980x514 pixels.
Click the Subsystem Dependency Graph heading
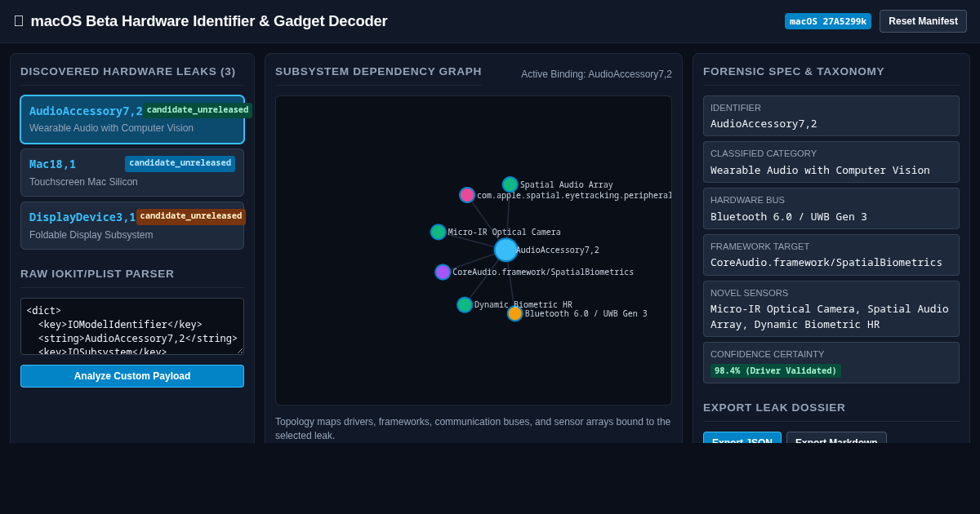pos(378,72)
